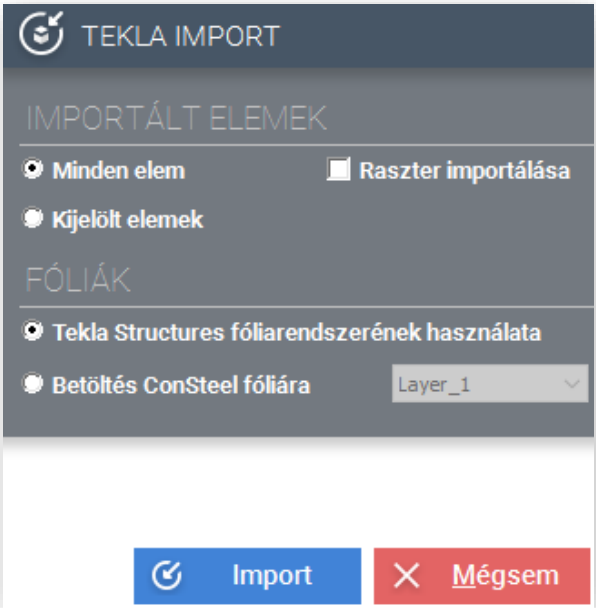Click the Raszter importálása label text

coord(465,170)
